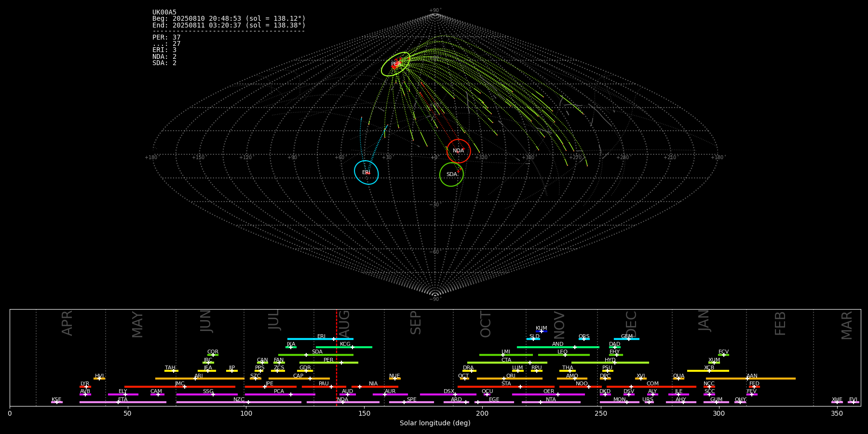
Task: Click the red dashed current solar longitude line
Action: pos(337,357)
